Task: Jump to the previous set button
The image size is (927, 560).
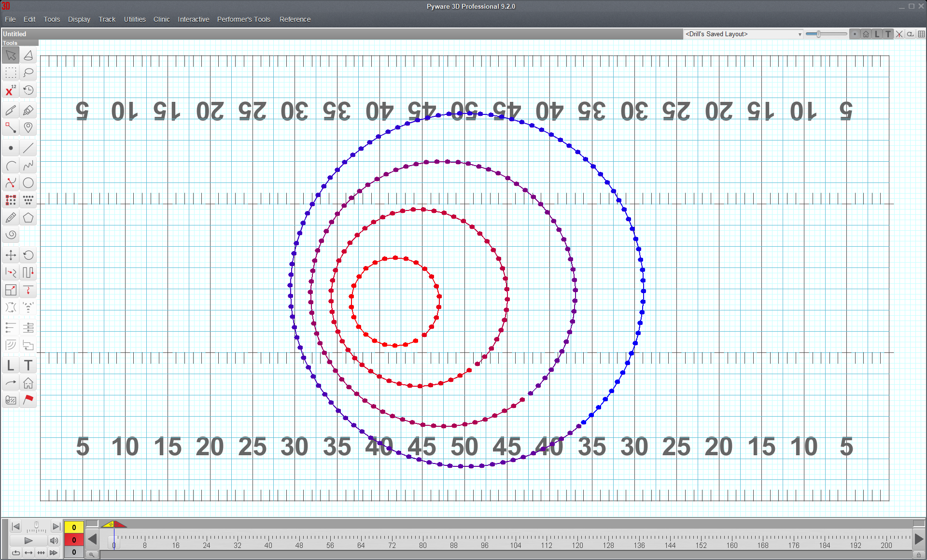Action: click(x=15, y=527)
